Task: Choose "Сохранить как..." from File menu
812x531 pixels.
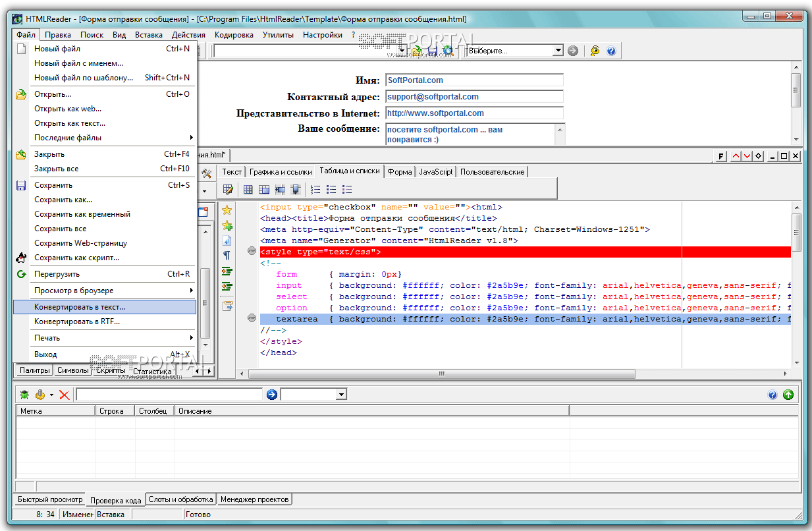Action: [63, 200]
